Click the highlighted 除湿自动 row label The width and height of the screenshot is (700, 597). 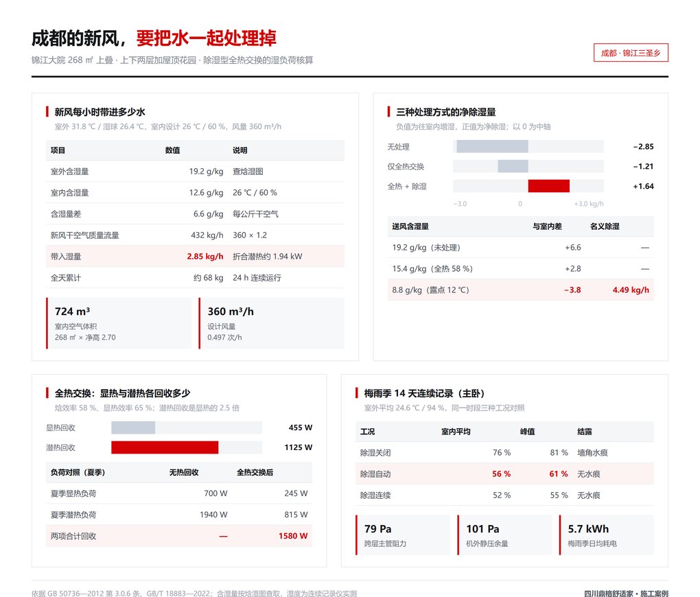(375, 474)
